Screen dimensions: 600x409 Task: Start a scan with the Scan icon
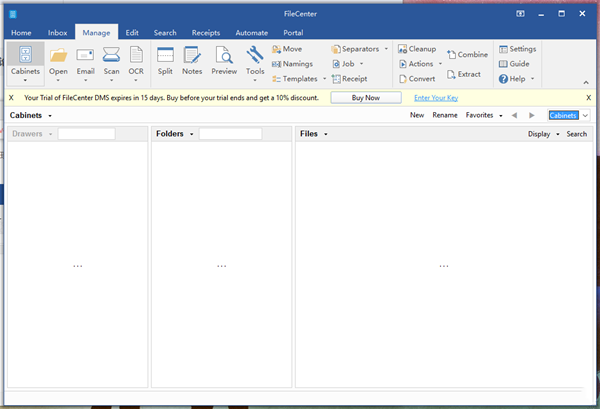click(112, 55)
